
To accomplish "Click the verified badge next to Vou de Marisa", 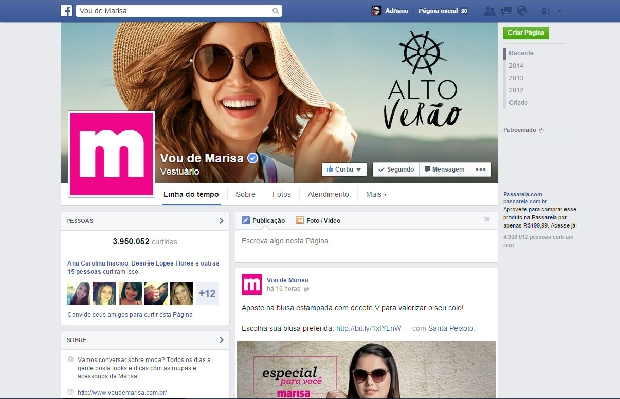I will click(x=253, y=158).
